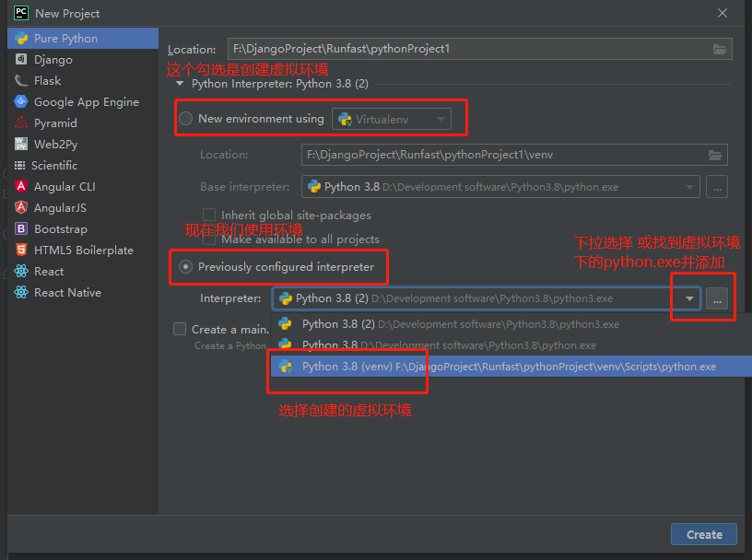Select the Pure Python project type
Screen dimensions: 752x560
coord(83,39)
